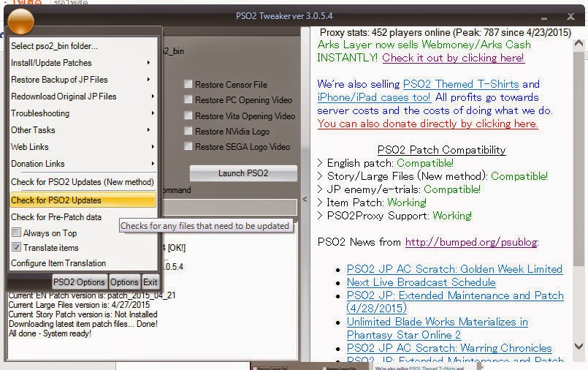
Task: Expand Troubleshooting submenu arrow
Action: [x=153, y=113]
